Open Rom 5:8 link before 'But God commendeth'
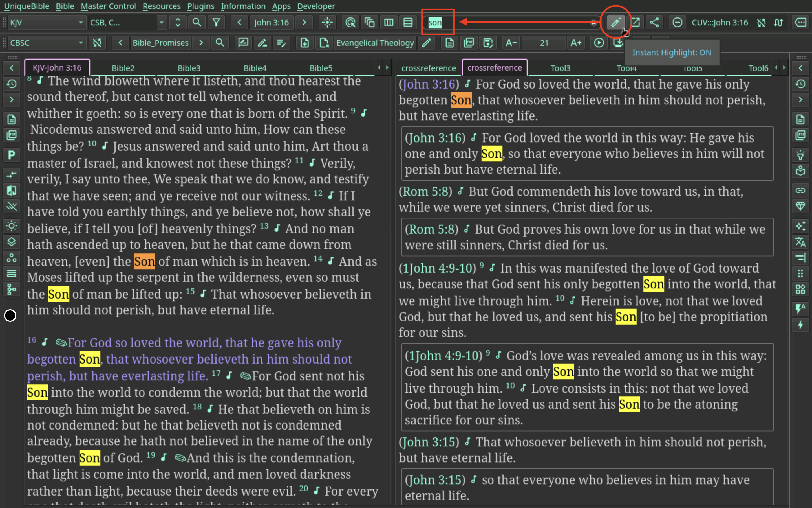Screen dimensions: 812x508 point(425,192)
